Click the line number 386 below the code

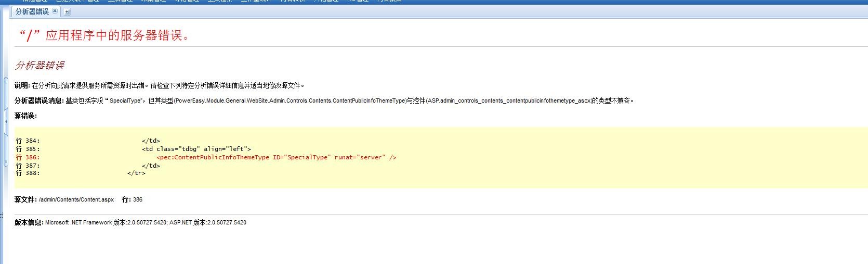pos(138,200)
